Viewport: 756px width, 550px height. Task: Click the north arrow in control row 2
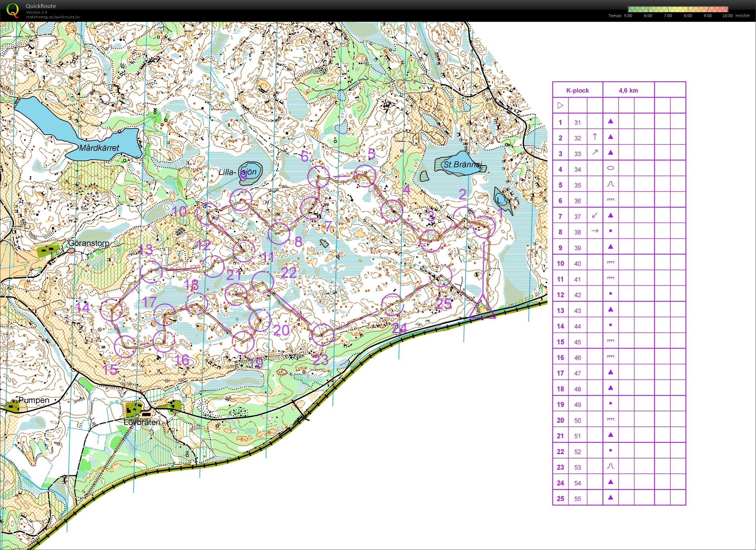click(595, 137)
